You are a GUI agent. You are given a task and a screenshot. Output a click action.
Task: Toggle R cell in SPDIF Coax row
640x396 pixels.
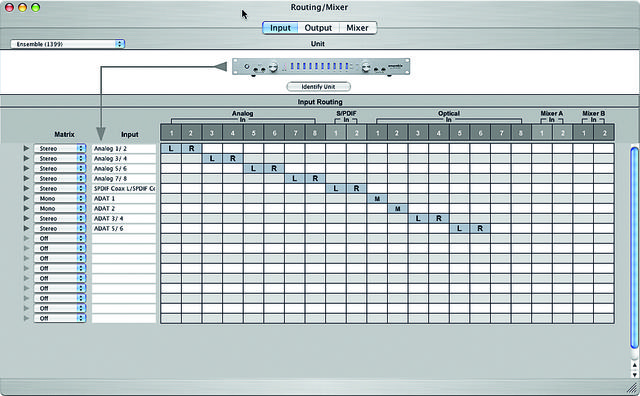356,189
